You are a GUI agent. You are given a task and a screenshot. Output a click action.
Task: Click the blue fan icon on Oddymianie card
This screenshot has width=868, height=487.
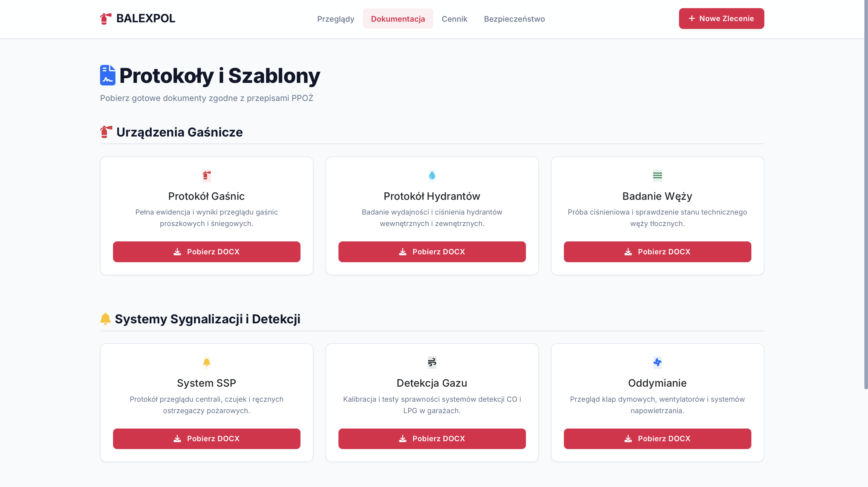pos(657,362)
